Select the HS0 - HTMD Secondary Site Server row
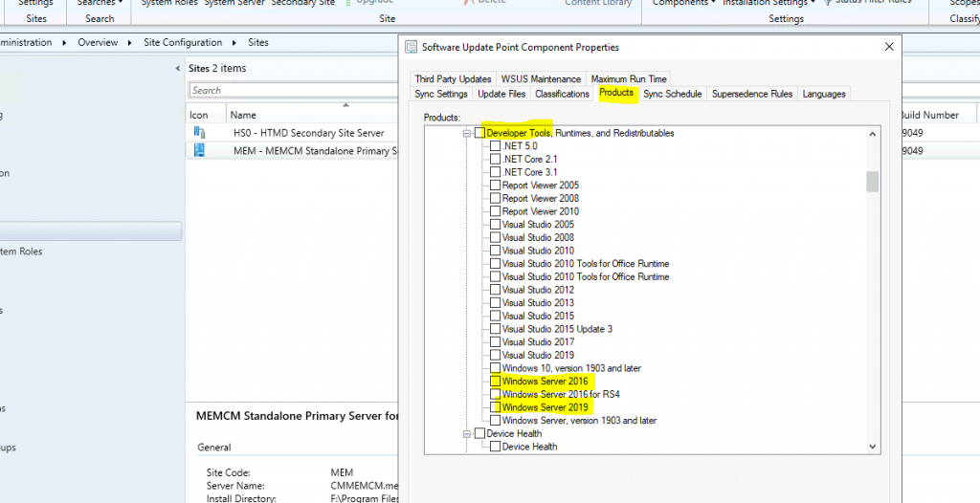This screenshot has width=980, height=503. pyautogui.click(x=293, y=133)
